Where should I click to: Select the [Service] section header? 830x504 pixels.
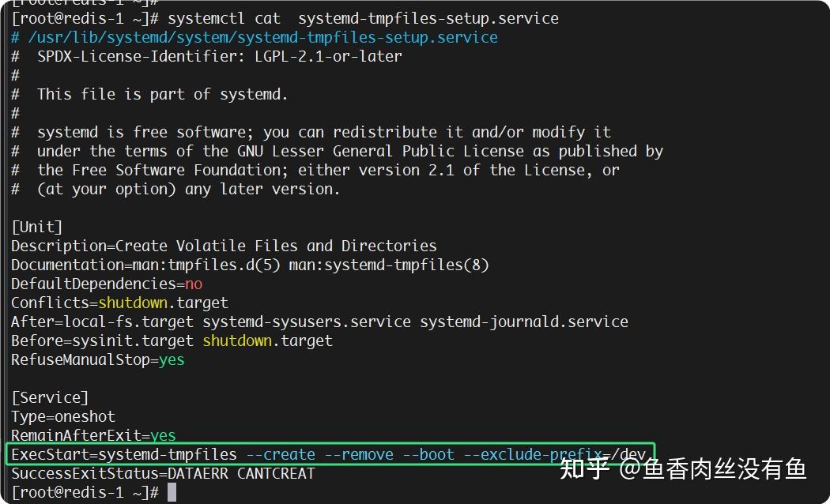click(x=49, y=397)
